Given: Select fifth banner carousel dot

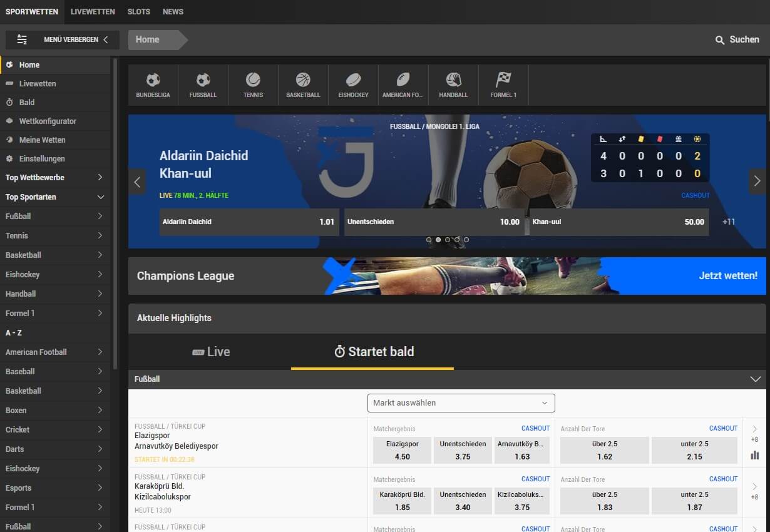Looking at the screenshot, I should pyautogui.click(x=466, y=240).
